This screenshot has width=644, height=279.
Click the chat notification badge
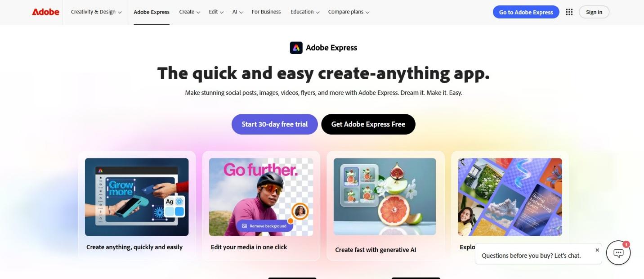[626, 244]
